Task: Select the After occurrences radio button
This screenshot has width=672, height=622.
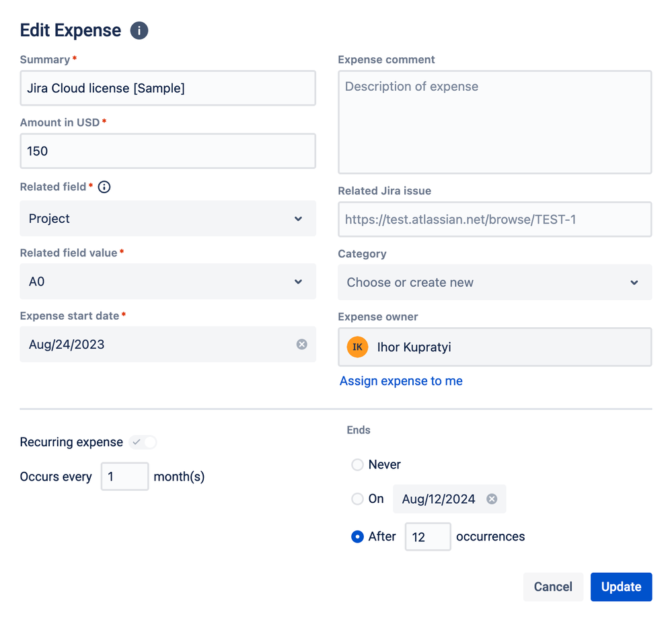Action: 357,537
